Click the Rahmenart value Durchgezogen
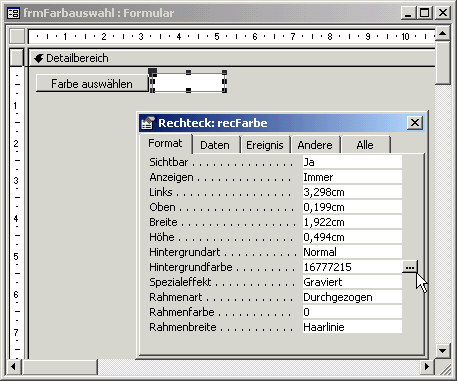This screenshot has width=457, height=381. coord(352,297)
